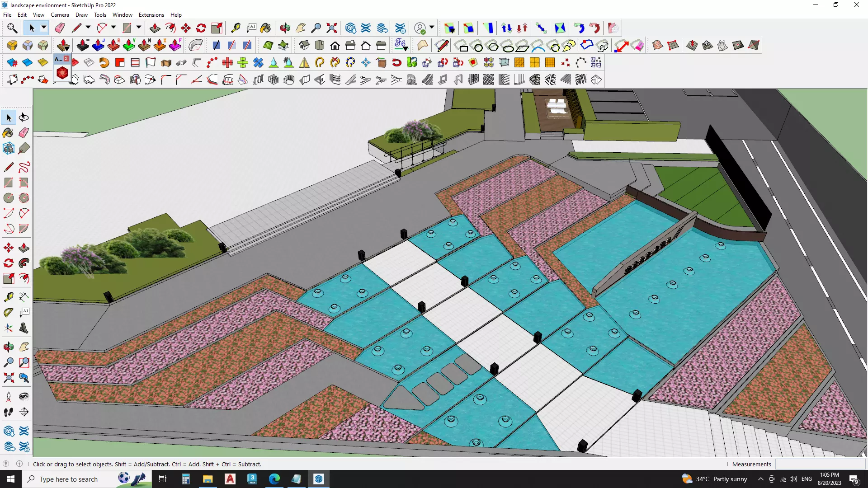868x488 pixels.
Task: Click the 34°C Partly sunny weather widget
Action: (x=714, y=479)
